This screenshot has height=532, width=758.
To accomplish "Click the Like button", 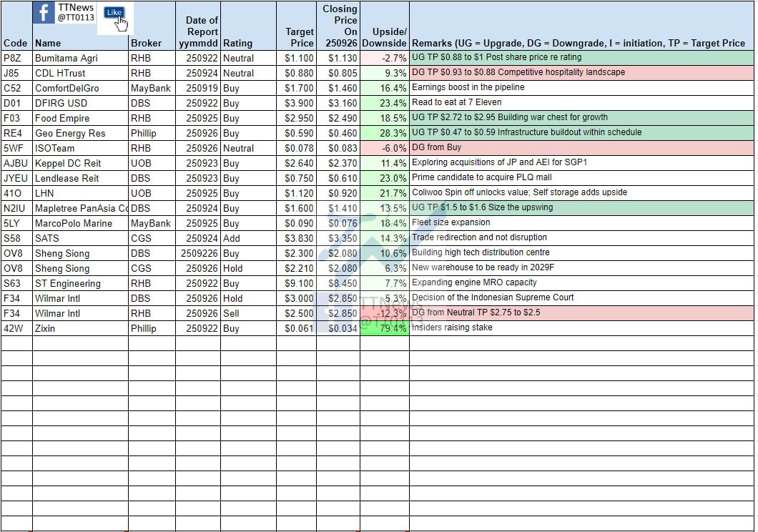I will 114,13.
